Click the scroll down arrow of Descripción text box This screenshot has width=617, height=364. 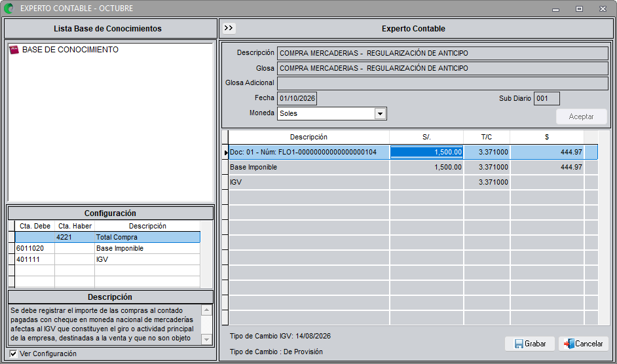[206, 339]
